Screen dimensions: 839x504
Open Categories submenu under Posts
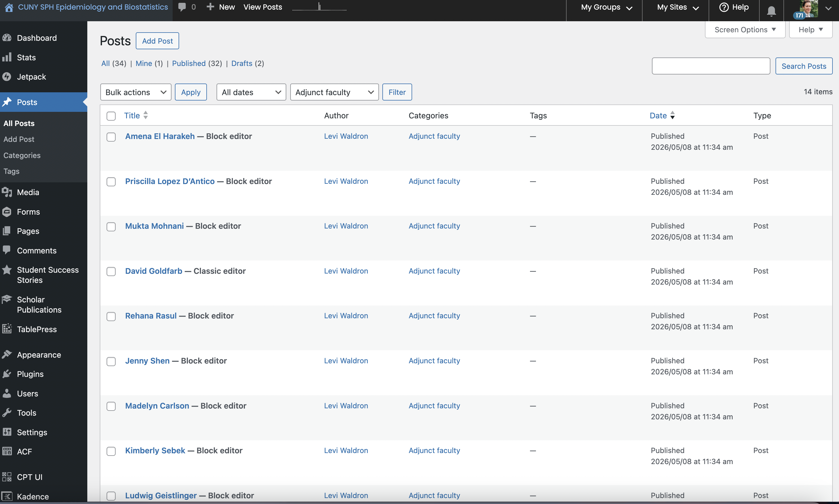point(22,155)
